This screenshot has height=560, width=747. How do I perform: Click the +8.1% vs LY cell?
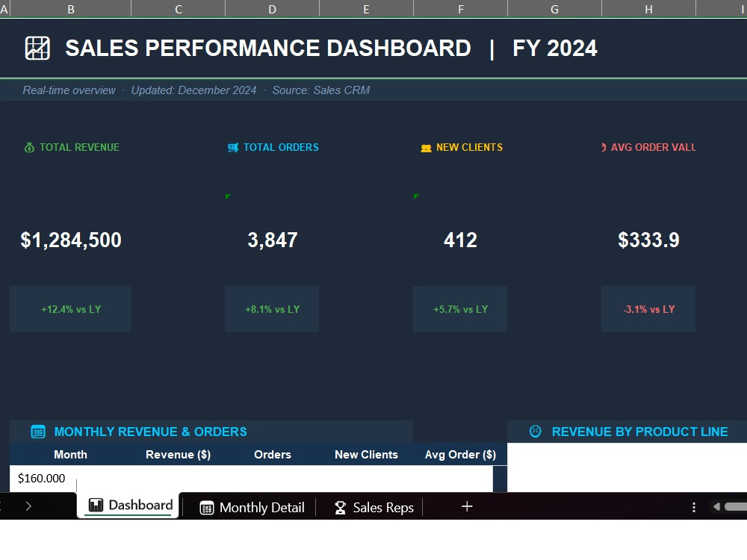point(272,309)
